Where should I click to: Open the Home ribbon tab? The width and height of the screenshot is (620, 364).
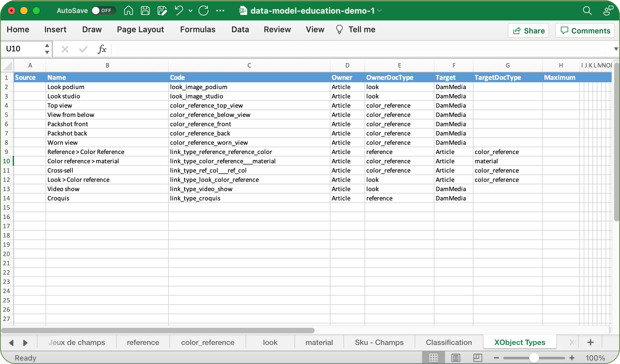pyautogui.click(x=18, y=30)
